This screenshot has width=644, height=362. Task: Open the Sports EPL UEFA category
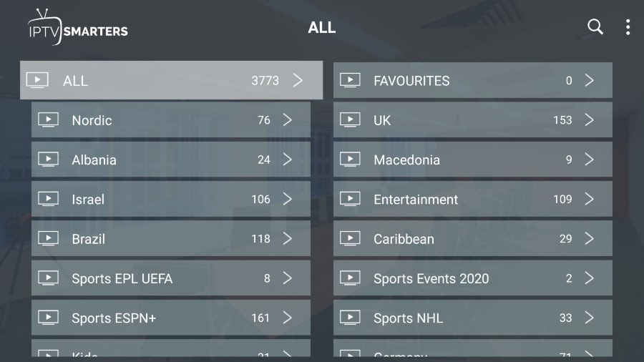click(x=171, y=278)
